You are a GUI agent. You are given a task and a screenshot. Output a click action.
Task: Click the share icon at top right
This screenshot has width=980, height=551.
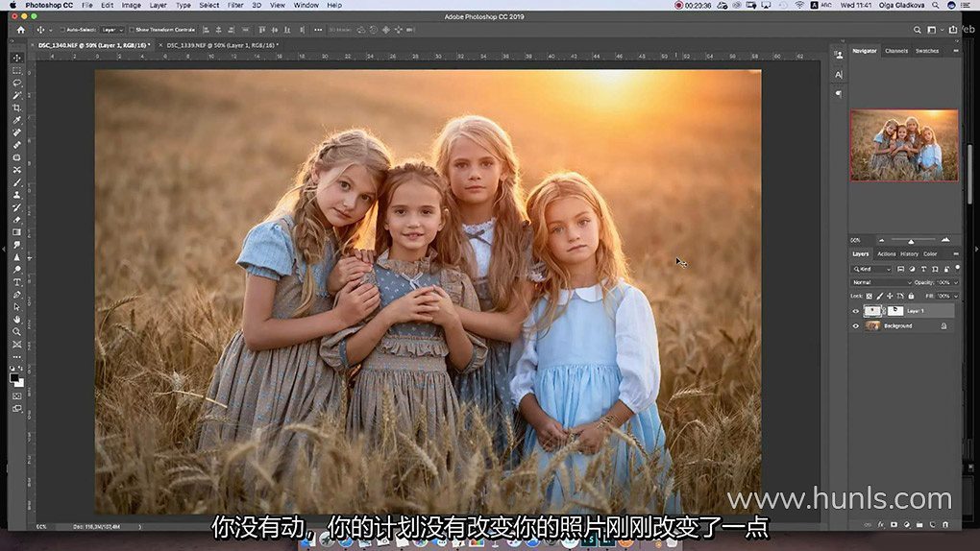click(952, 30)
